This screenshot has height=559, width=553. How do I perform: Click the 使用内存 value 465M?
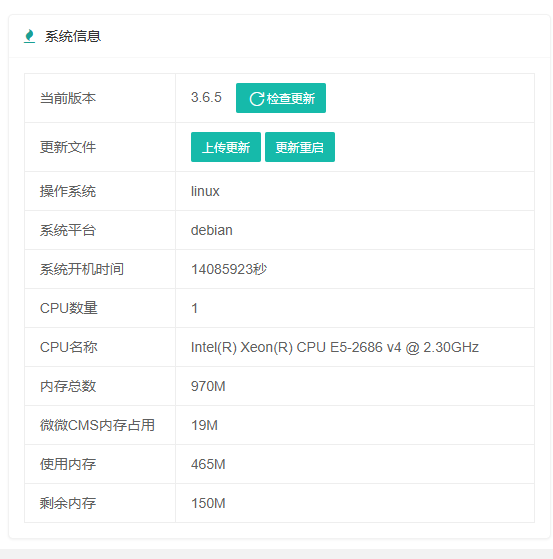coord(208,464)
